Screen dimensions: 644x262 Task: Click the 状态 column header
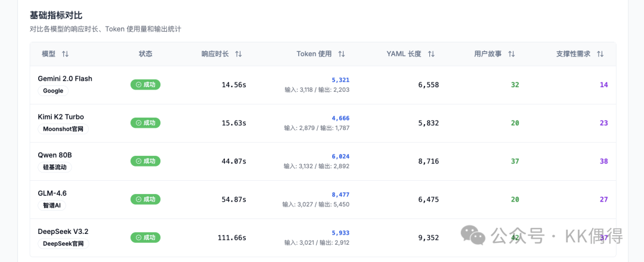[145, 54]
